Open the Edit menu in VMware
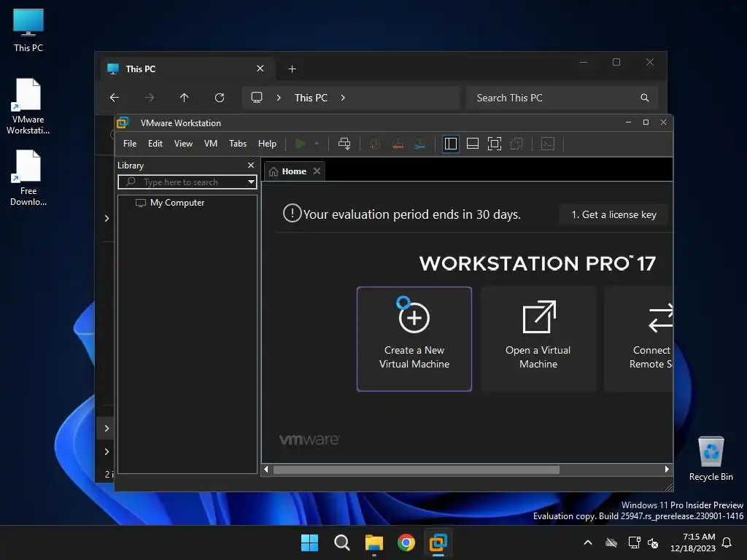Screen dimensions: 747x560 pyautogui.click(x=155, y=144)
